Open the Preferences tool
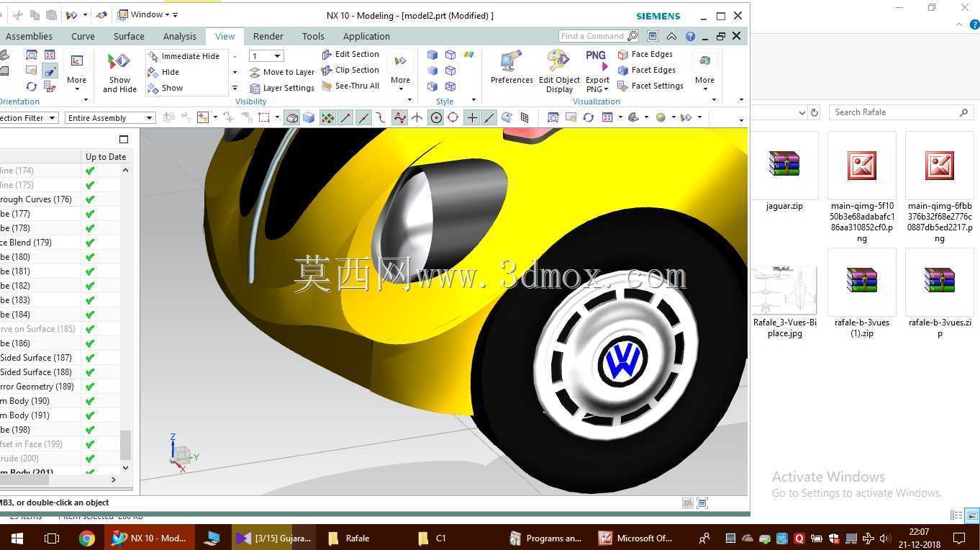 click(x=512, y=68)
